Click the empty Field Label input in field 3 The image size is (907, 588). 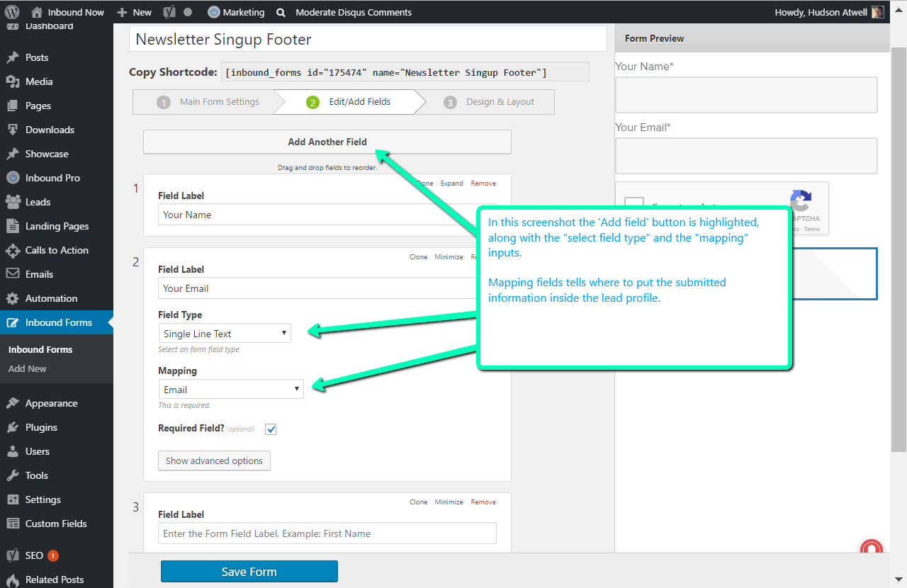[x=327, y=533]
